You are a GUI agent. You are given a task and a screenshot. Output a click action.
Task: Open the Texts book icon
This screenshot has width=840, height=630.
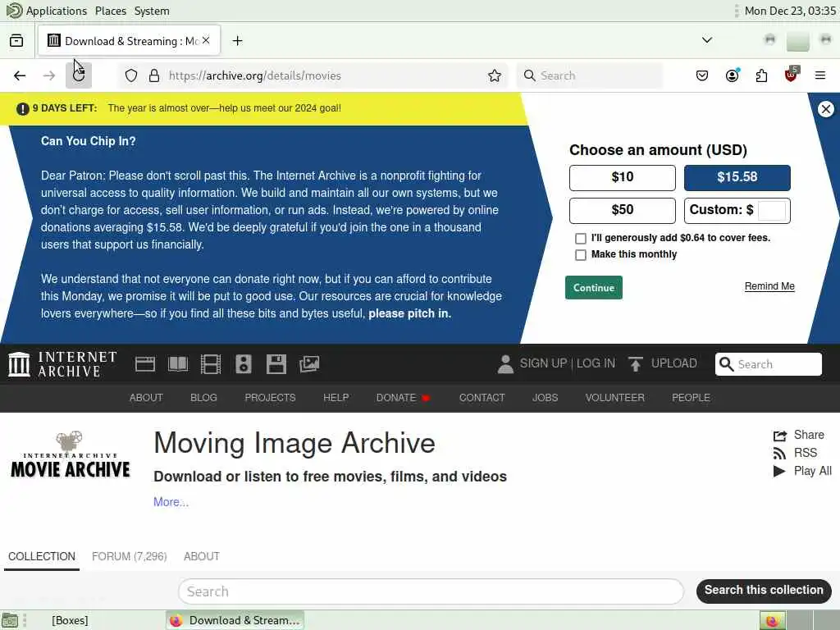point(178,364)
